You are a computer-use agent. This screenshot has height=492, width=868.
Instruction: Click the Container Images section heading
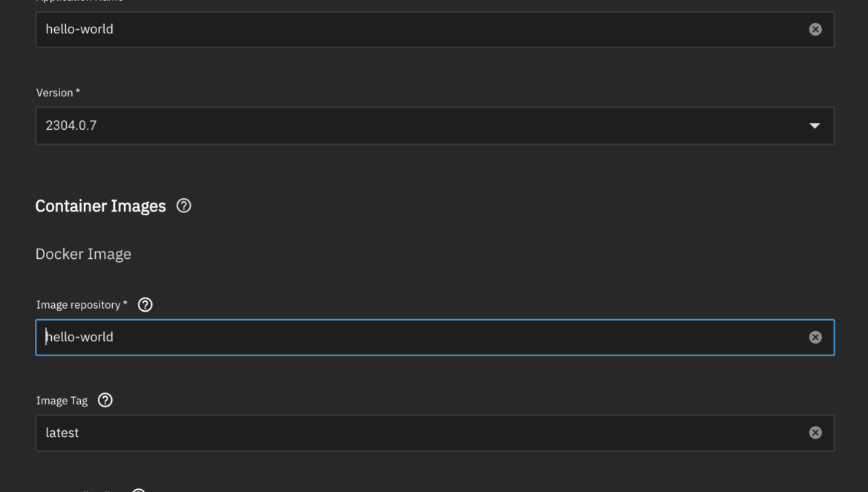pyautogui.click(x=100, y=206)
